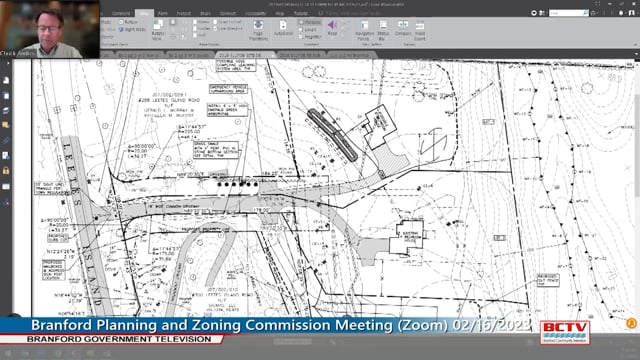Click the user account icon
Viewport: 640px width, 360px height.
632,13
